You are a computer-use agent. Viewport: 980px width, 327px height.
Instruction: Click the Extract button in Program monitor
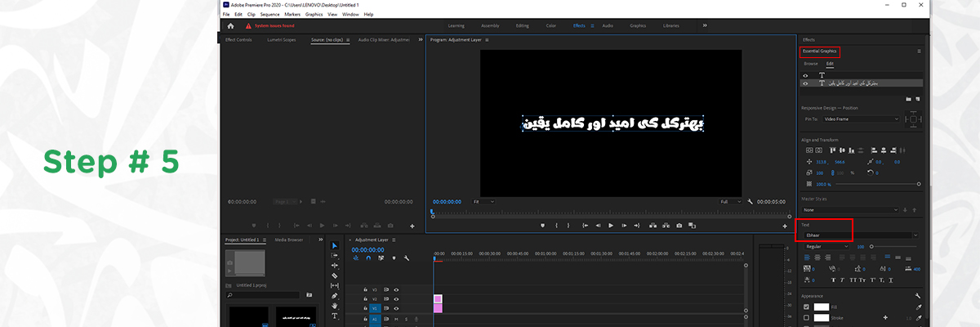coord(665,225)
